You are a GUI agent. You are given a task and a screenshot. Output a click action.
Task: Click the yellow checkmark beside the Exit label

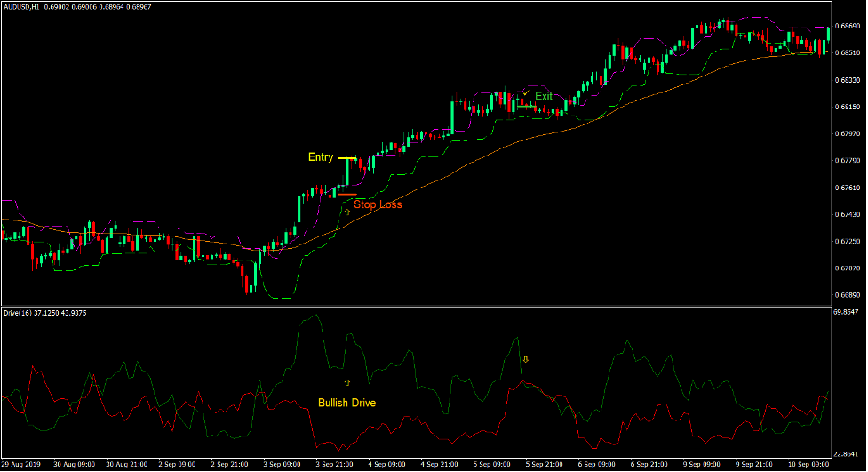click(525, 92)
